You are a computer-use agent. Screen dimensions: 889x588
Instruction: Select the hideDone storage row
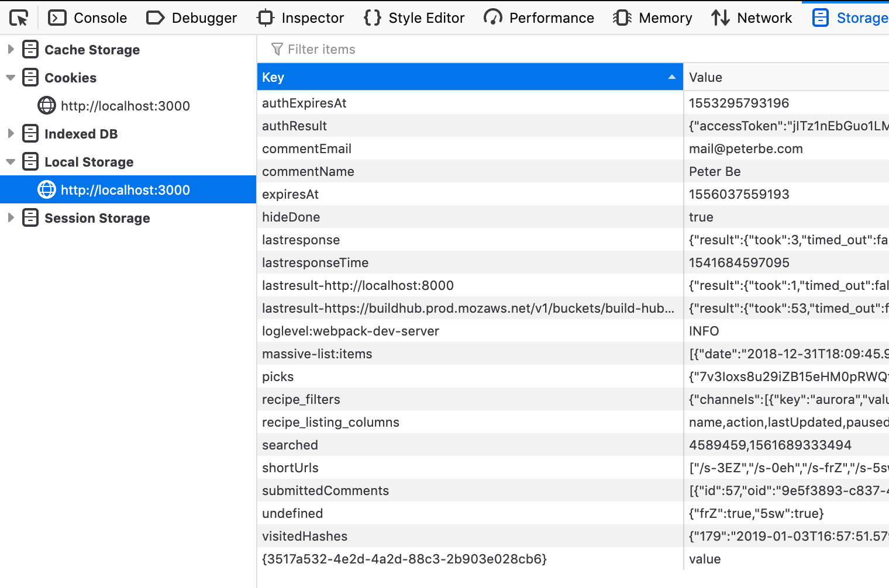469,217
